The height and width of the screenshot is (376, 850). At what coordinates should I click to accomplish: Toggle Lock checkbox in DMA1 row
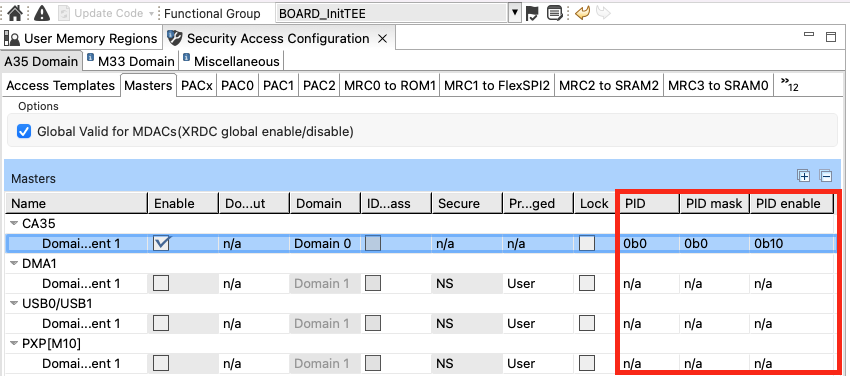pos(587,283)
